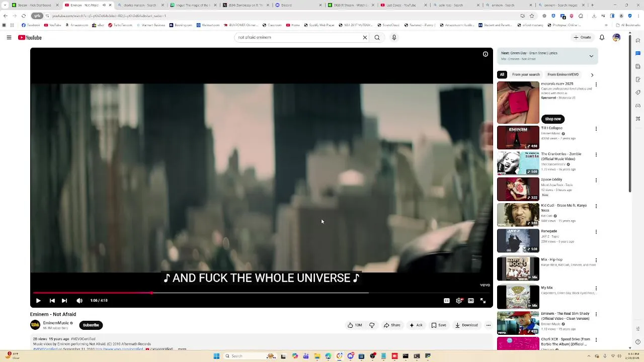Open options for The Cranberries Zombie
The image size is (644, 362).
pyautogui.click(x=596, y=154)
